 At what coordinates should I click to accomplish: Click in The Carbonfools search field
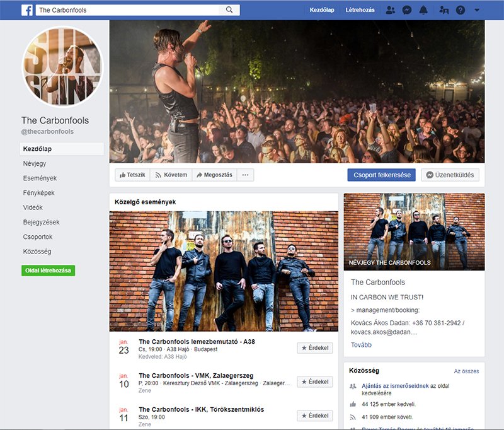pyautogui.click(x=127, y=10)
